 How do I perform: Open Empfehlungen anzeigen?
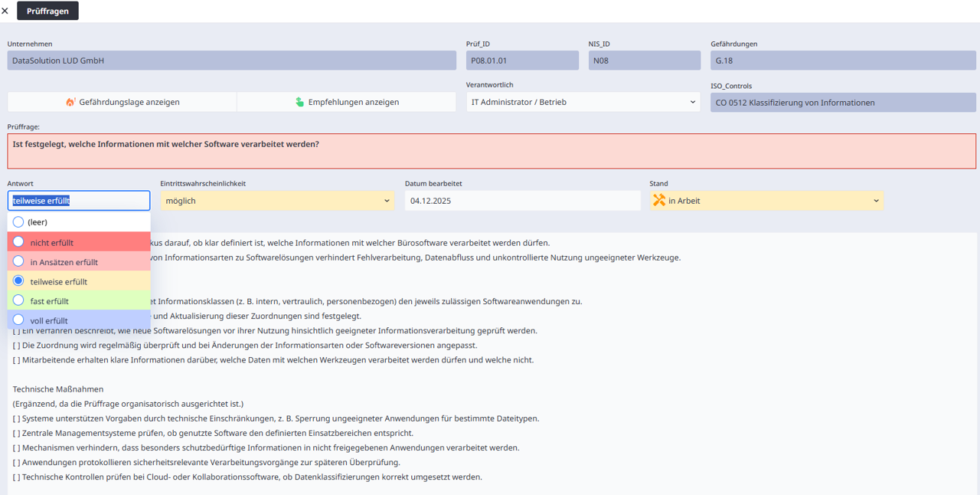[x=347, y=102]
